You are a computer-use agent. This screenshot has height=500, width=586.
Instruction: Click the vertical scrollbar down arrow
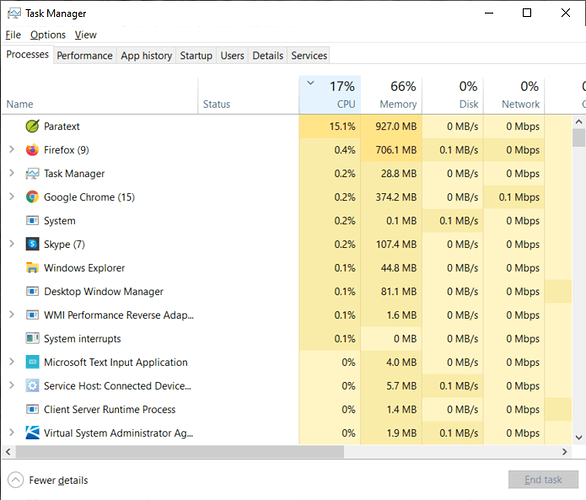[x=579, y=437]
